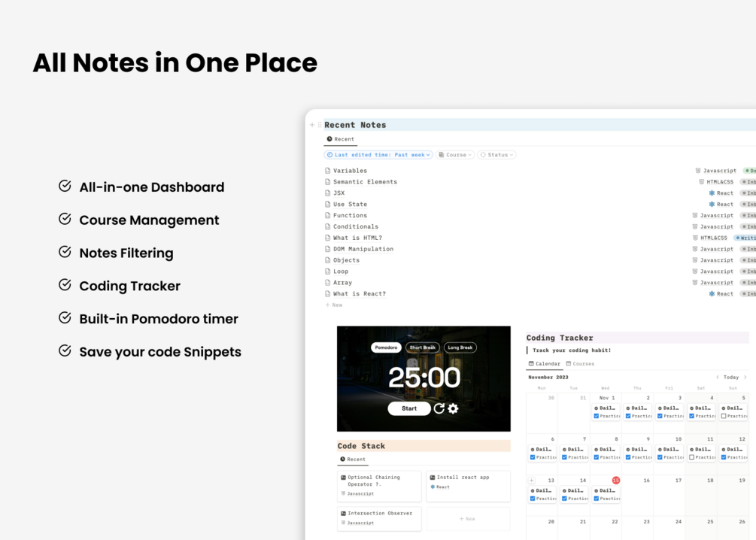Click the page icon next to Semantic Elements

[328, 182]
